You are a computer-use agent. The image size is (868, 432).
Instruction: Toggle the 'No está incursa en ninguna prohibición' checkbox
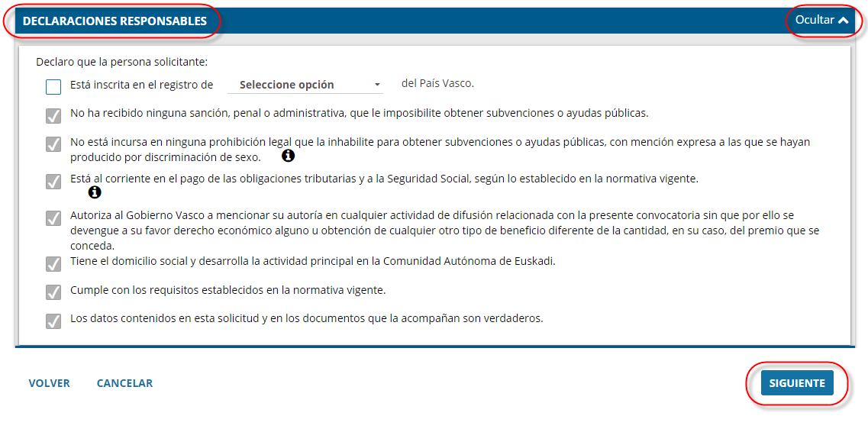pos(53,144)
